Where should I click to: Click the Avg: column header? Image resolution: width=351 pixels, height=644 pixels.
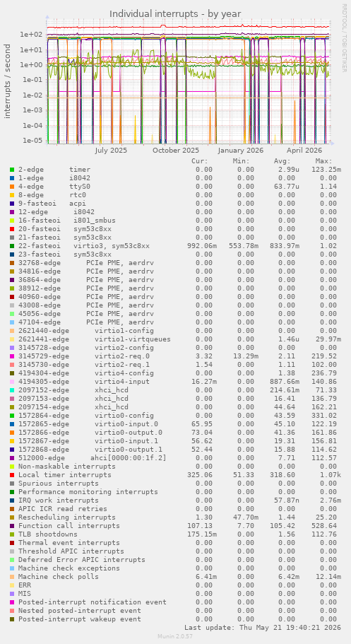(282, 161)
